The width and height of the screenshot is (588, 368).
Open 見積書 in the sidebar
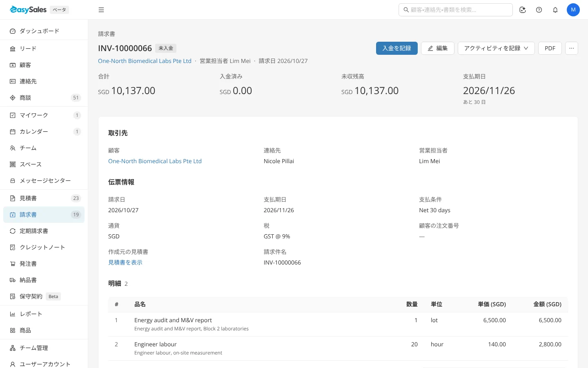tap(44, 198)
